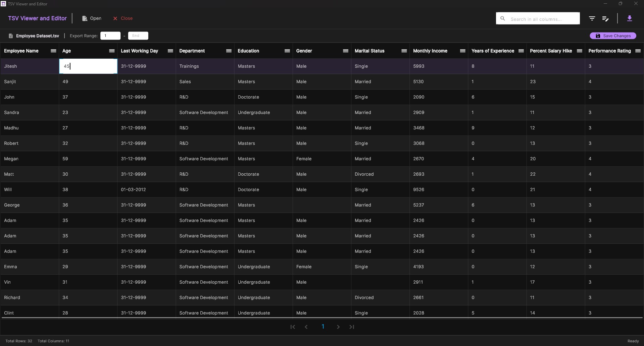The height and width of the screenshot is (346, 644).
Task: Click the edit list icon in toolbar
Action: pos(605,18)
